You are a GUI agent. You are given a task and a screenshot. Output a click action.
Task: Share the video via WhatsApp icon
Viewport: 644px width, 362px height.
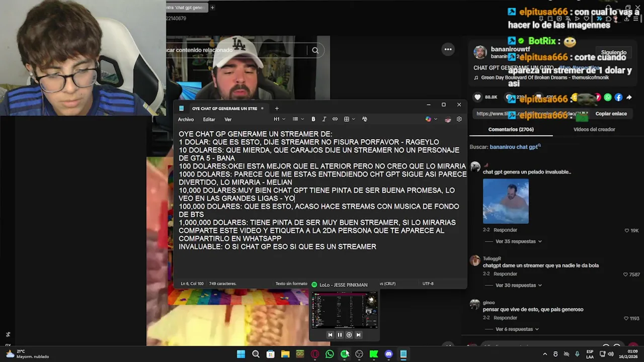[x=608, y=97]
